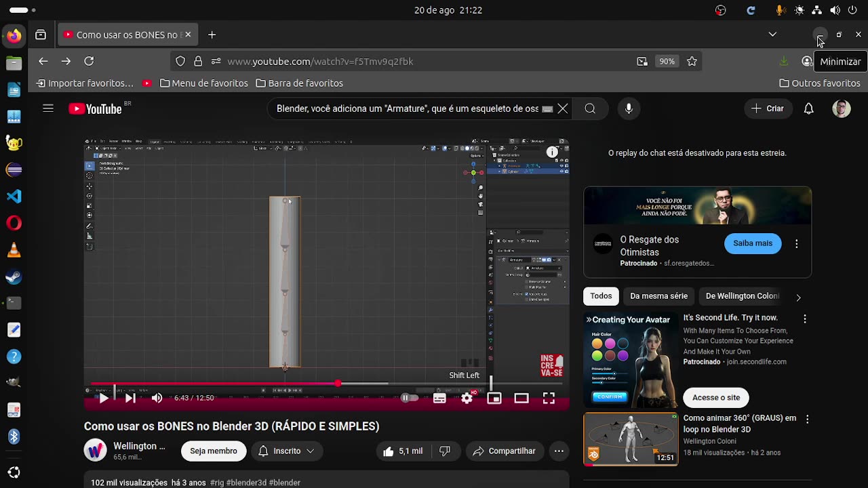Enter fullscreen video mode
The width and height of the screenshot is (868, 488).
pos(549,399)
